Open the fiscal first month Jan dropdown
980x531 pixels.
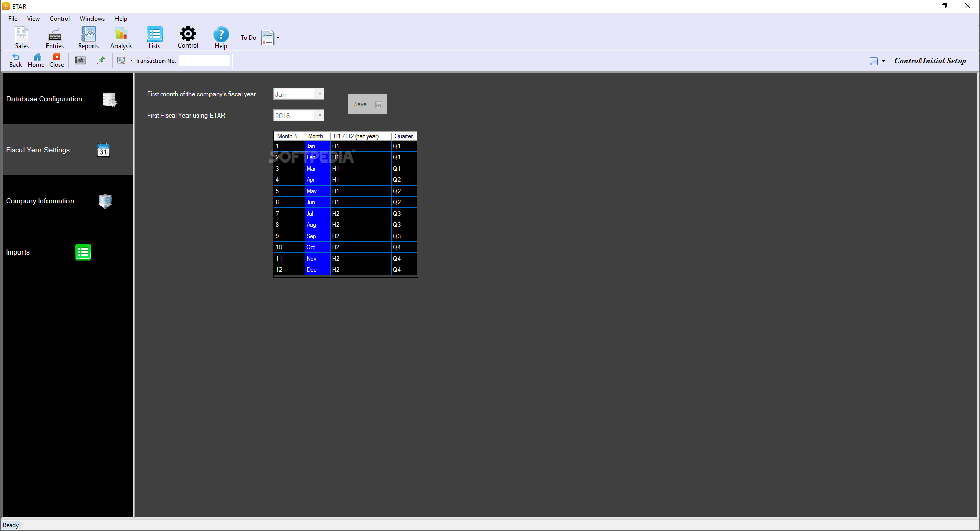(x=298, y=94)
